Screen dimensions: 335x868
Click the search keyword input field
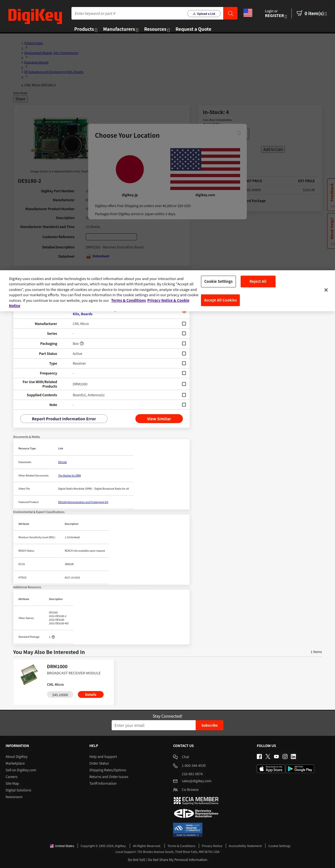[x=130, y=13]
